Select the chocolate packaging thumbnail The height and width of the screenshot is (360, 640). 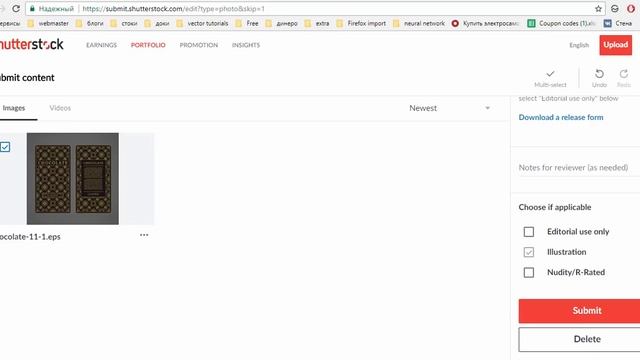click(73, 178)
